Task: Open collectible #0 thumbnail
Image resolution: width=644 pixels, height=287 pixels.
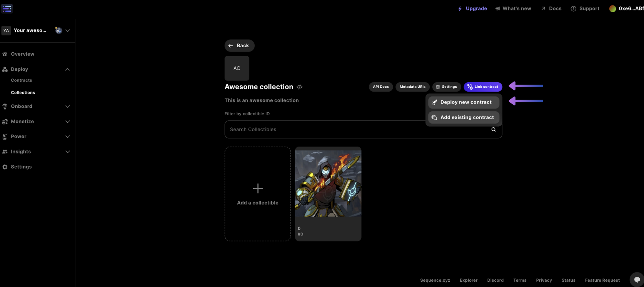Action: 328,184
